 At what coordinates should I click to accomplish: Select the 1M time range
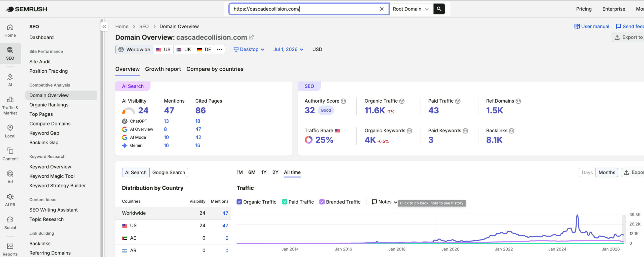point(239,173)
